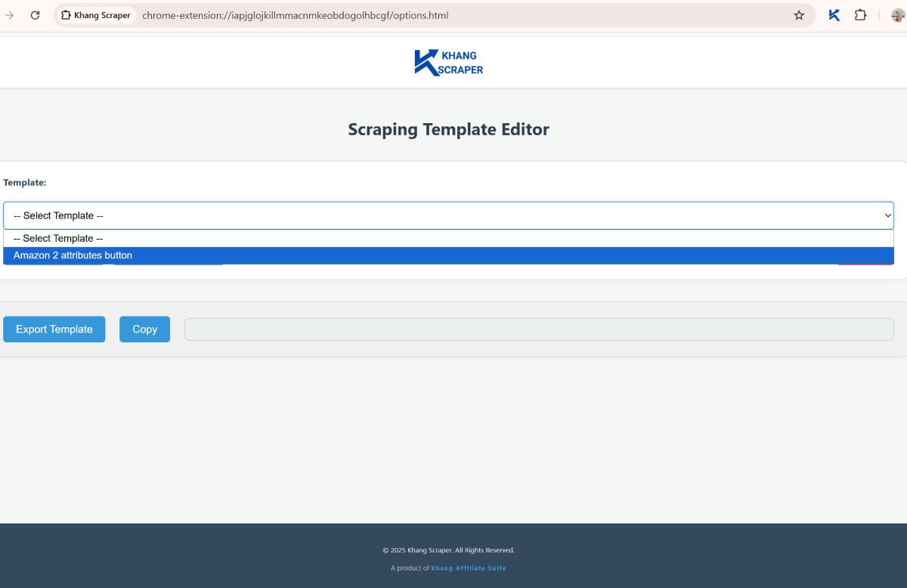Click the Khang Scraper badge in the address bar
This screenshot has width=907, height=588.
click(95, 14)
